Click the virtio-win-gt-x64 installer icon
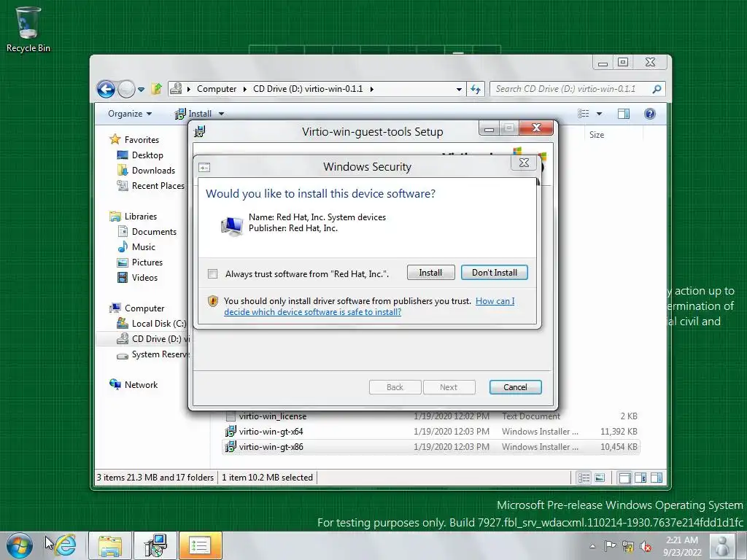The height and width of the screenshot is (560, 747). [x=231, y=432]
